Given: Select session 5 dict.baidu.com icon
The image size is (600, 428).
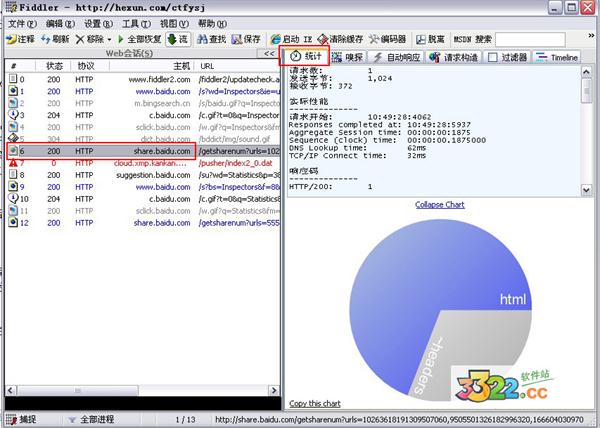Looking at the screenshot, I should point(13,138).
